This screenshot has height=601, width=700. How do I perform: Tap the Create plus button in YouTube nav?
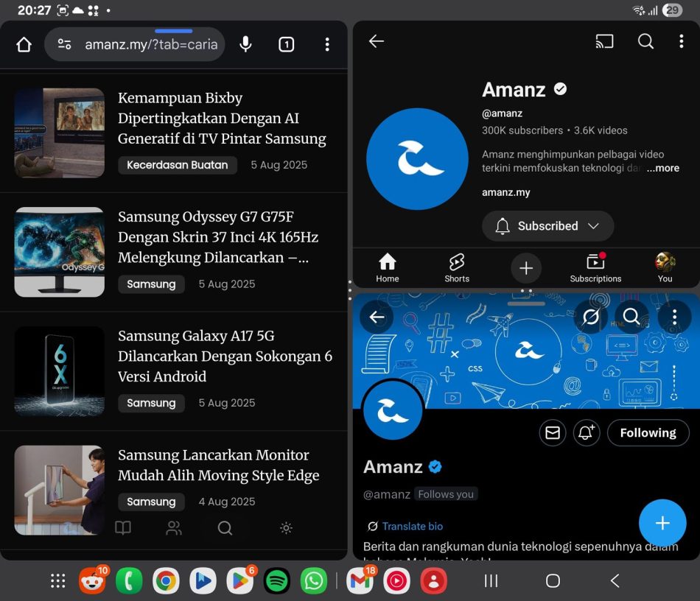point(526,268)
